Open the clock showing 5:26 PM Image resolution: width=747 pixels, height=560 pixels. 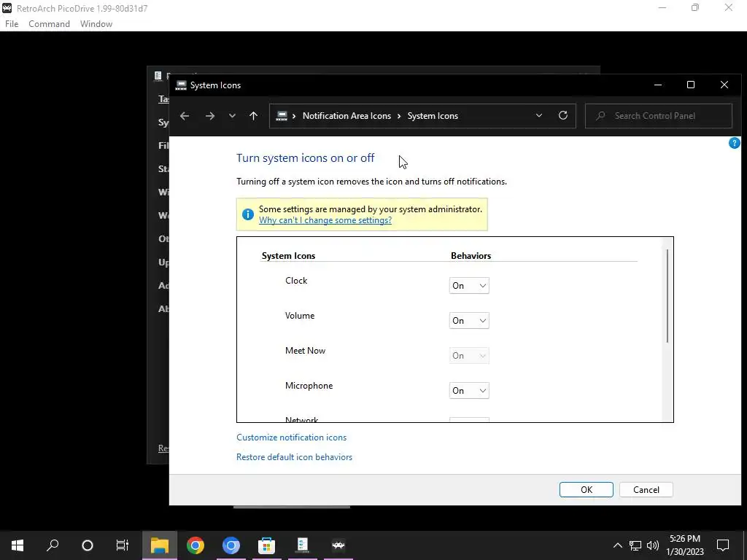click(684, 545)
